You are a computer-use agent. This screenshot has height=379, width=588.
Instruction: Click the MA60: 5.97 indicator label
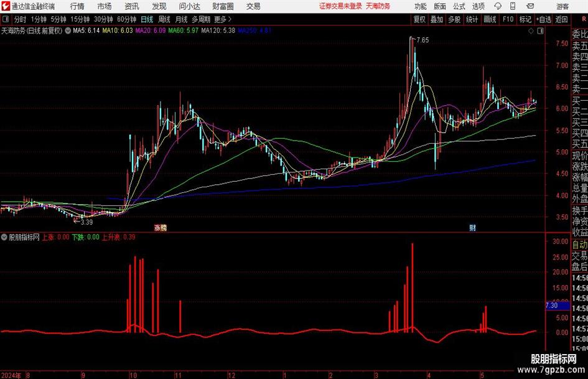click(184, 30)
